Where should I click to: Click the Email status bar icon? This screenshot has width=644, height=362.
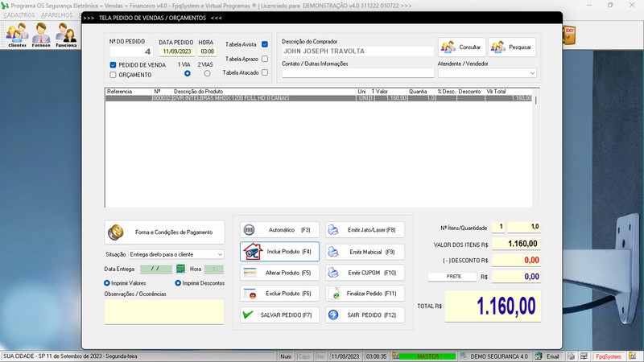539,356
